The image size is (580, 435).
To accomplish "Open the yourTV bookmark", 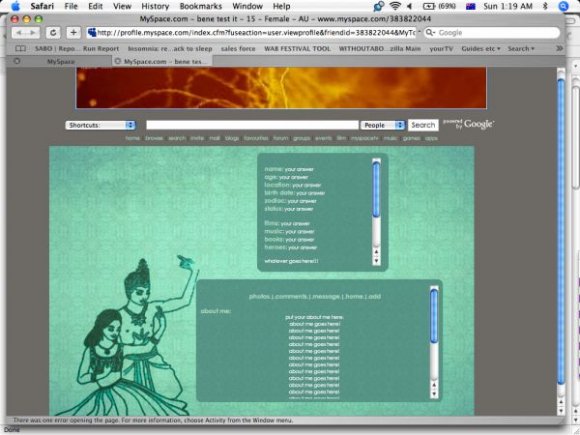I will point(441,48).
